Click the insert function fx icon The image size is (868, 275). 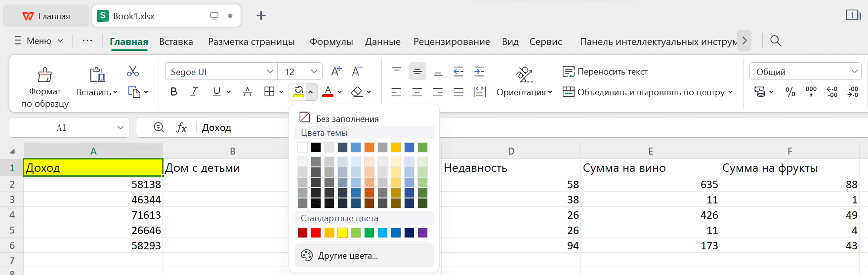pyautogui.click(x=181, y=128)
